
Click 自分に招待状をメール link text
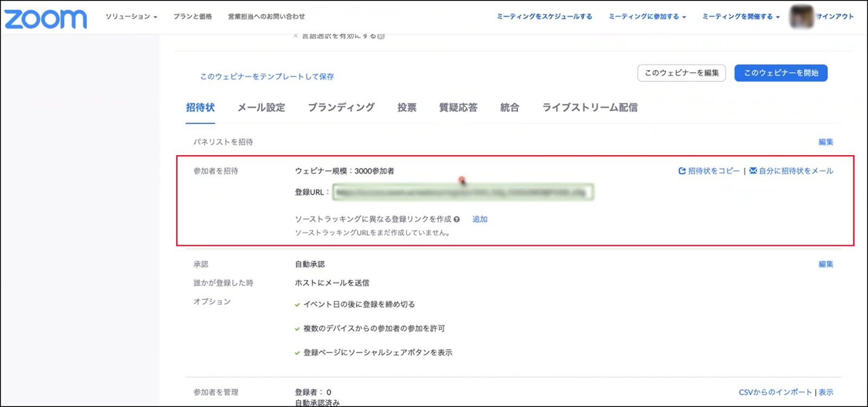click(x=796, y=171)
